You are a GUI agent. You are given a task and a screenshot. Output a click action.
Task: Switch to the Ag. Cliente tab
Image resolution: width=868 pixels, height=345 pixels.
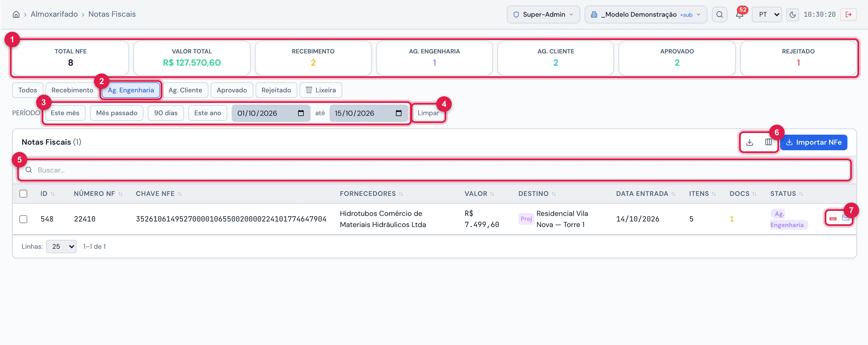tap(185, 90)
